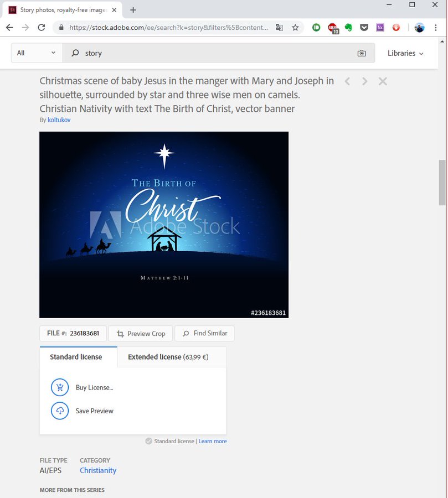This screenshot has width=448, height=498.
Task: Open the Christianity category link
Action: pos(98,470)
